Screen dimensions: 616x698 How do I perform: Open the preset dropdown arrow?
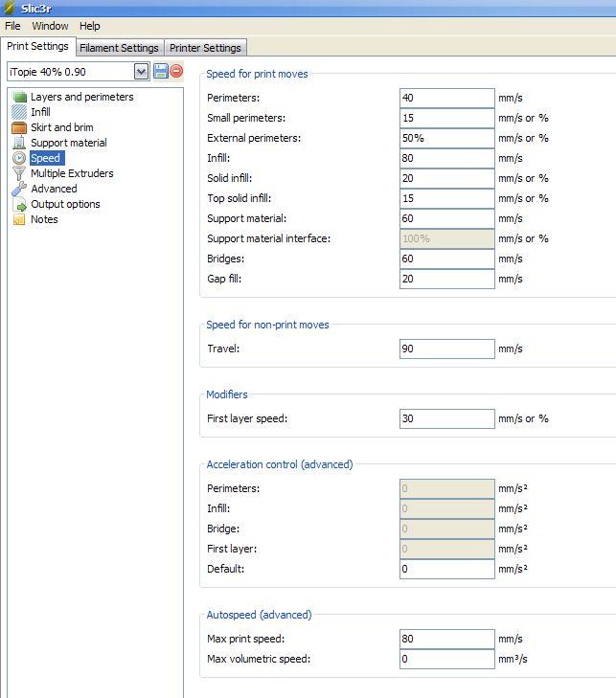point(141,72)
